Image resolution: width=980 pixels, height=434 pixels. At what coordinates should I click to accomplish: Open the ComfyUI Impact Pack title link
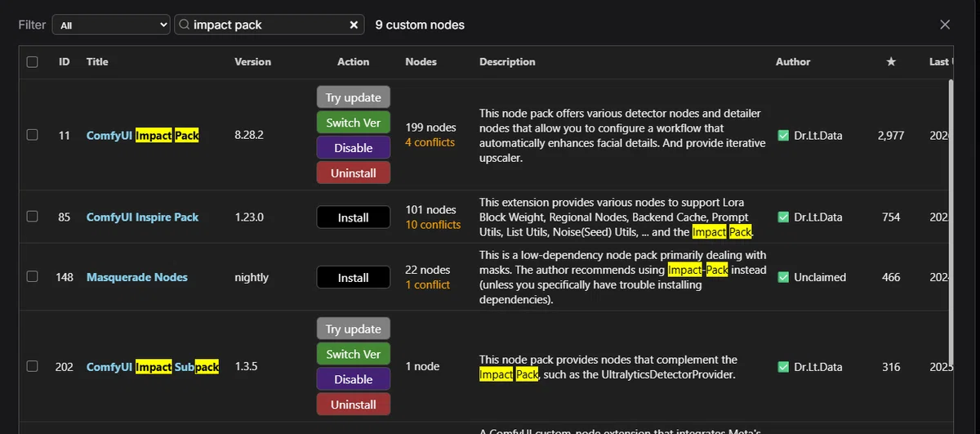tap(143, 136)
